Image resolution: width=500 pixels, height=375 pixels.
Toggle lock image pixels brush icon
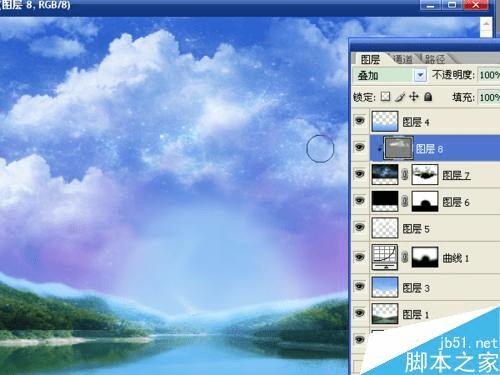click(400, 97)
